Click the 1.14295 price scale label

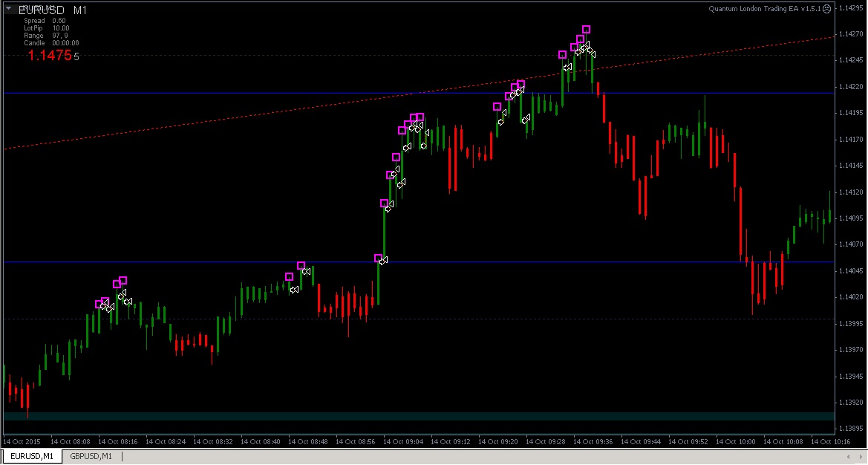[x=852, y=7]
